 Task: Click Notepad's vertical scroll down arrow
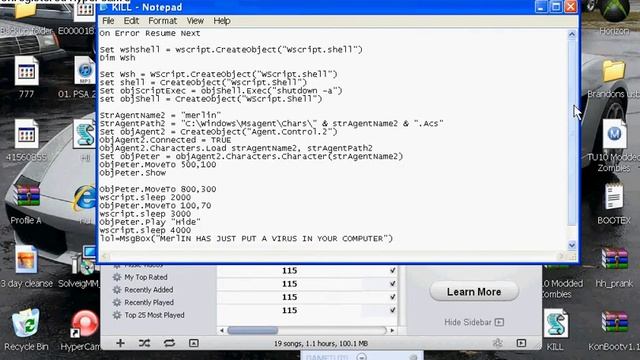point(572,245)
